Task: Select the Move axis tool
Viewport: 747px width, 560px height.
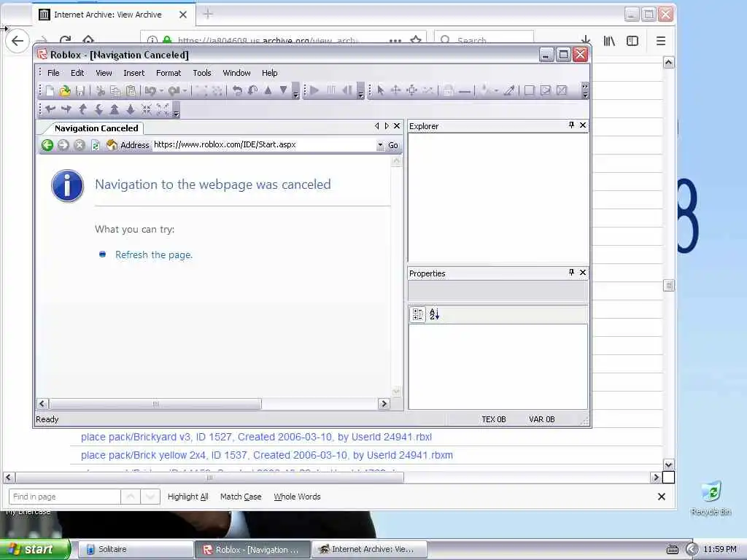Action: (x=395, y=90)
